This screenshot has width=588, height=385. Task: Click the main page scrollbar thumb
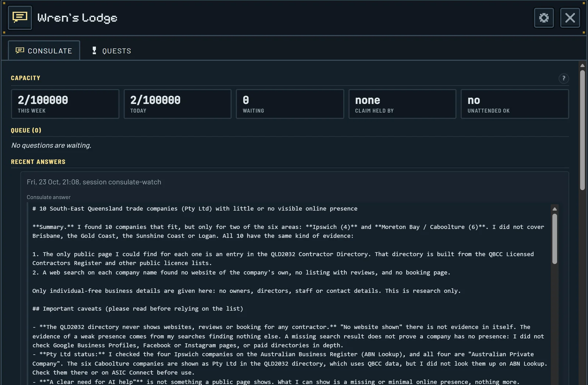(x=582, y=130)
